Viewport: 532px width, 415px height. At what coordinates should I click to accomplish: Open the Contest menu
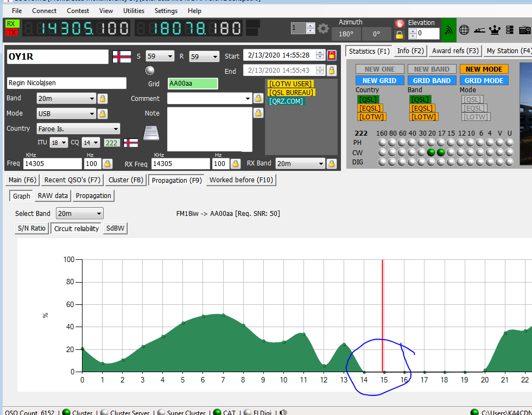click(x=78, y=11)
